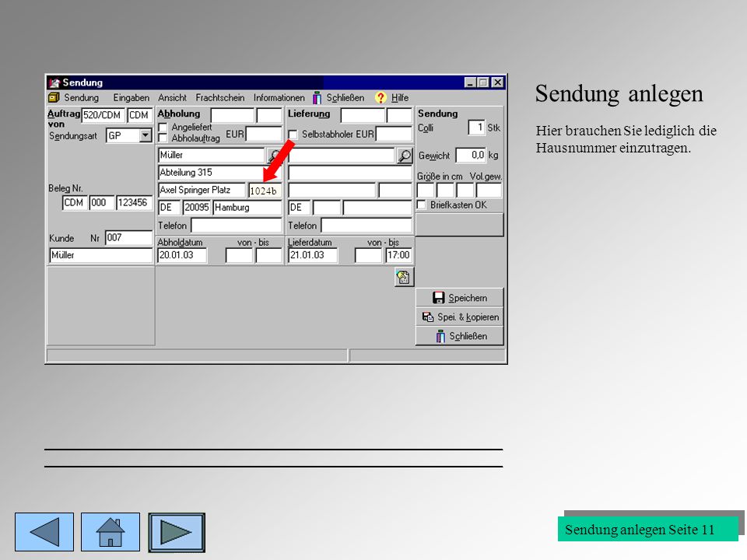Click the help question mark icon
Viewport: 747px width, 560px height.
(x=381, y=98)
